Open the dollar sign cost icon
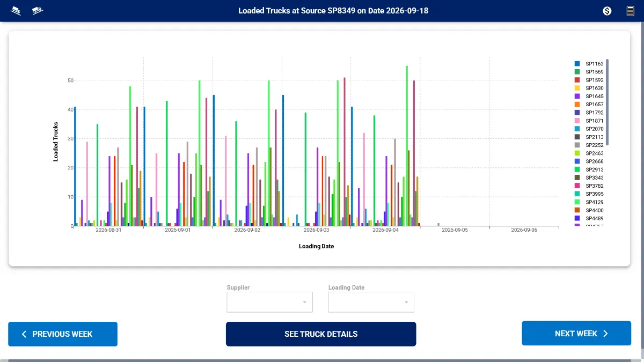 coord(607,11)
